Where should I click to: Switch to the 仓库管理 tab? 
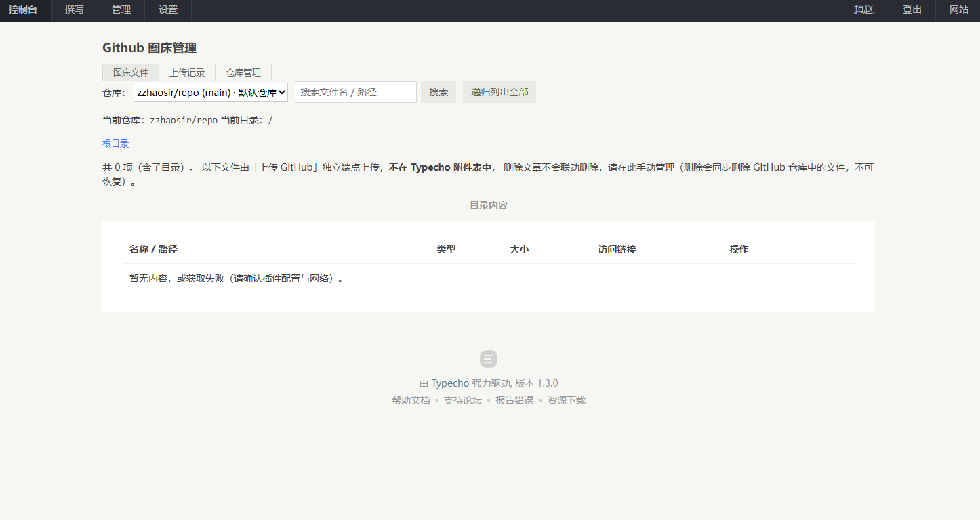tap(243, 72)
